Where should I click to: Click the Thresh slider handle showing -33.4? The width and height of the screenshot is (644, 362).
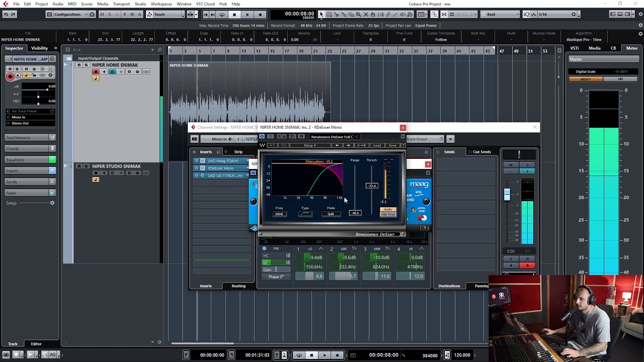(x=372, y=186)
